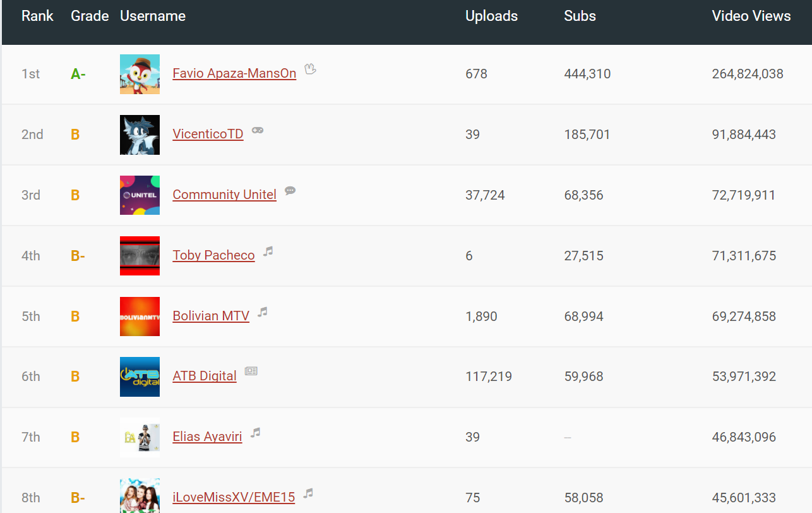Click the Community Unitel avatar thumbnail
Viewport: 812px width, 513px height.
(x=140, y=195)
